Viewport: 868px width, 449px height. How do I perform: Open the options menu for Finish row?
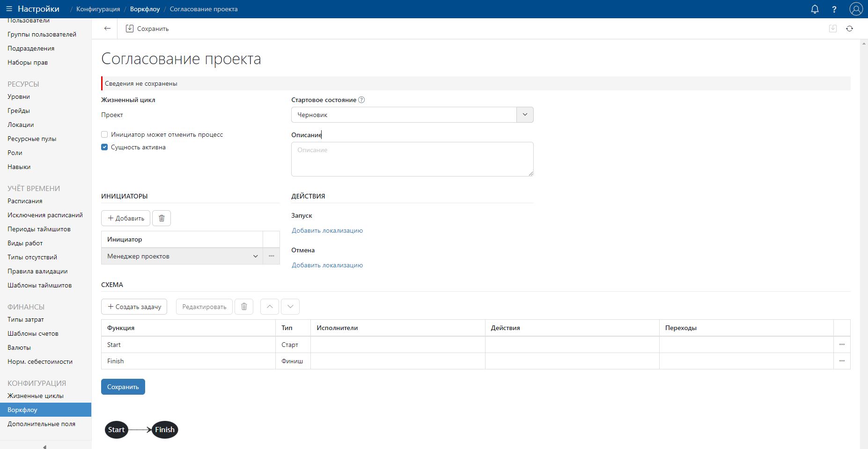(x=842, y=361)
